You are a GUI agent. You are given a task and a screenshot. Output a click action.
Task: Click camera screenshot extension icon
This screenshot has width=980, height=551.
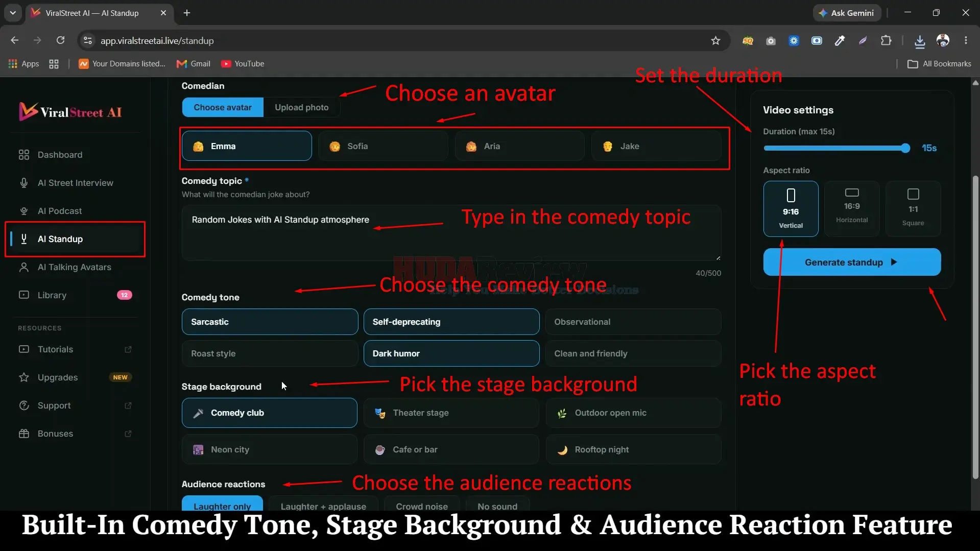(x=771, y=40)
